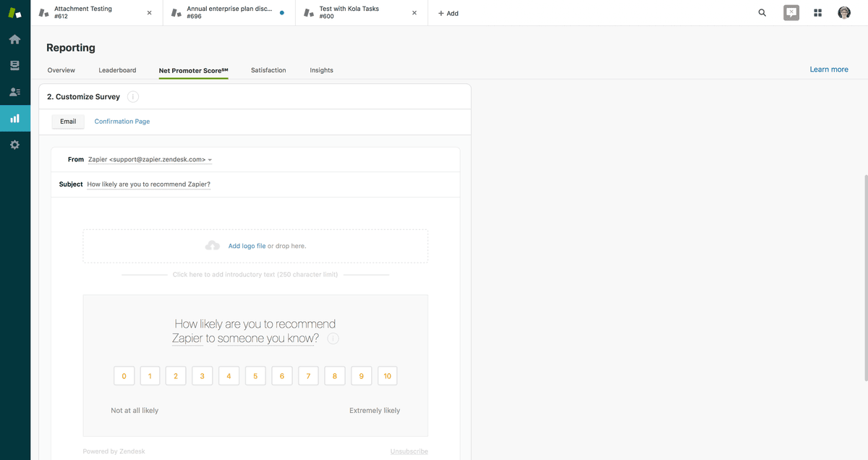Select rating score 7
This screenshot has height=460, width=868.
tap(308, 376)
